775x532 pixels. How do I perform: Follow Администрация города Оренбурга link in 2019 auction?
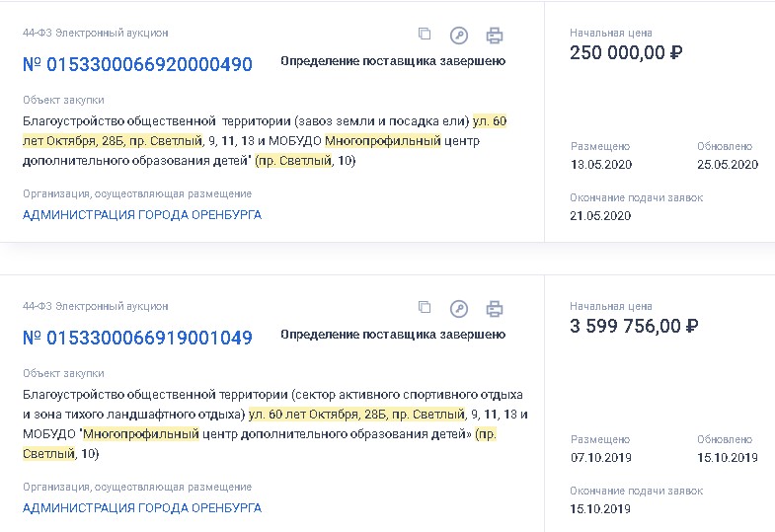pyautogui.click(x=142, y=507)
